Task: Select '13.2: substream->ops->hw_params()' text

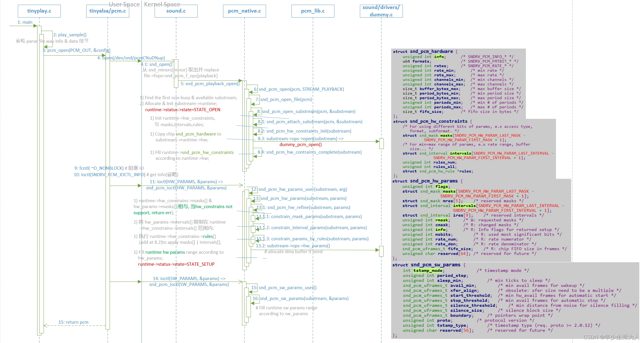Action: pos(293,246)
